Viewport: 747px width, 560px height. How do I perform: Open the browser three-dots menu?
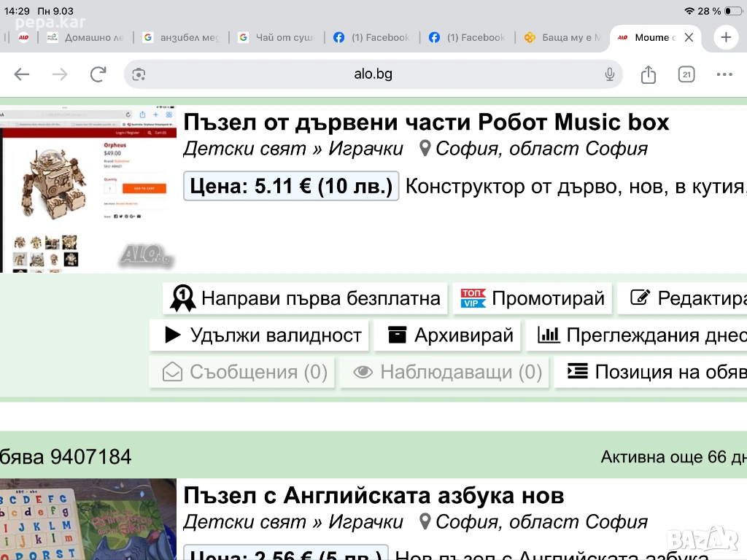pos(724,74)
